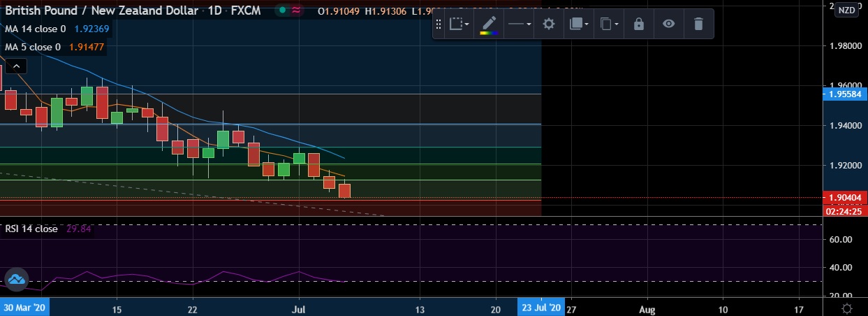Click the market status indicator dot
This screenshot has width=868, height=316.
281,10
